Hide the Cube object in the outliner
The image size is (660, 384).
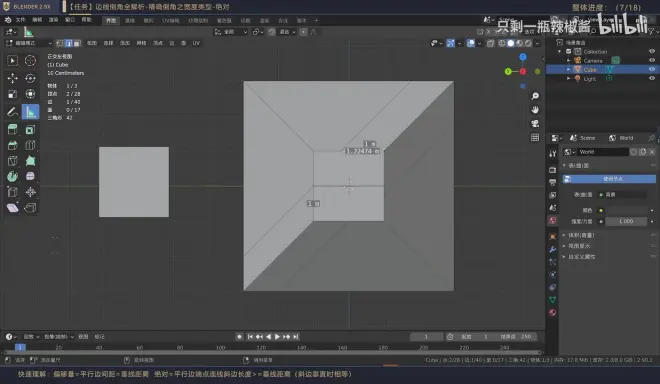tap(652, 69)
